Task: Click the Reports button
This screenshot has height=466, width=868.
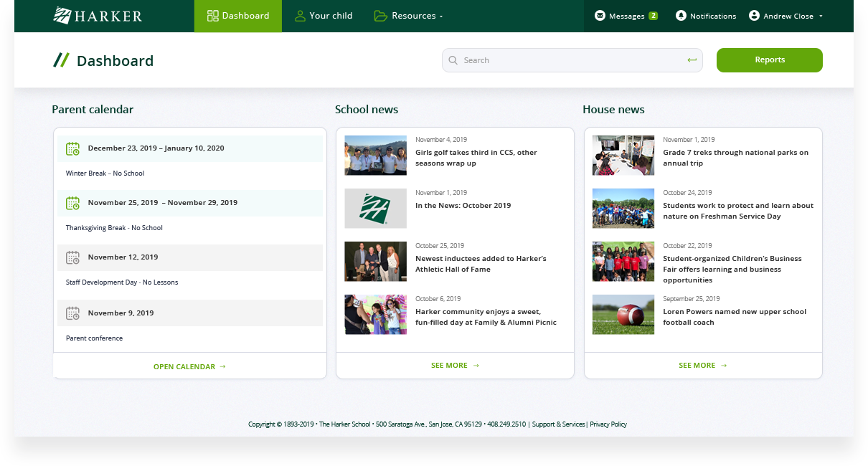Action: (x=770, y=60)
